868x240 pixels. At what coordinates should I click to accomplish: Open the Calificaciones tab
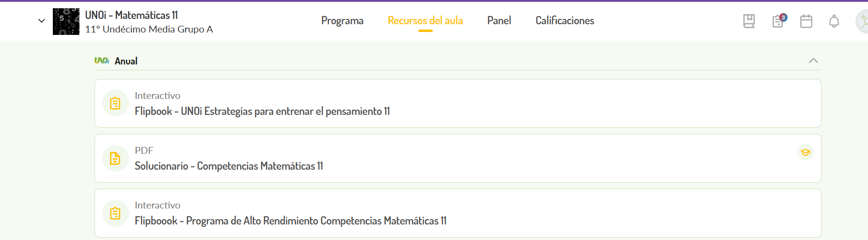[x=565, y=21]
